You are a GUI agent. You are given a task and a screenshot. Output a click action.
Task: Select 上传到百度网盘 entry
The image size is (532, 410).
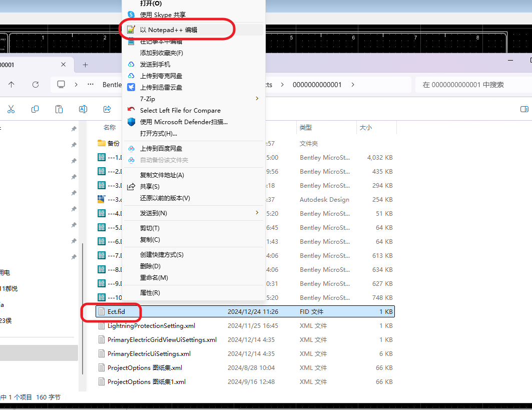click(193, 148)
